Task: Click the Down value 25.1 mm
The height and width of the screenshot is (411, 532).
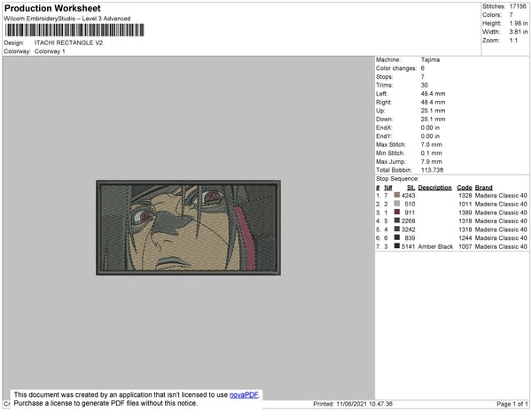Action: tap(434, 119)
